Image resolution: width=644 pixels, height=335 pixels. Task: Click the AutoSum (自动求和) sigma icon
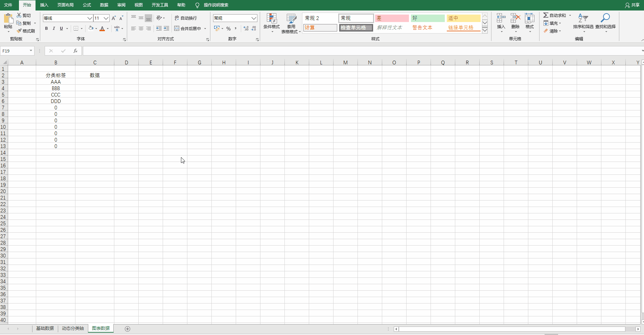point(546,15)
